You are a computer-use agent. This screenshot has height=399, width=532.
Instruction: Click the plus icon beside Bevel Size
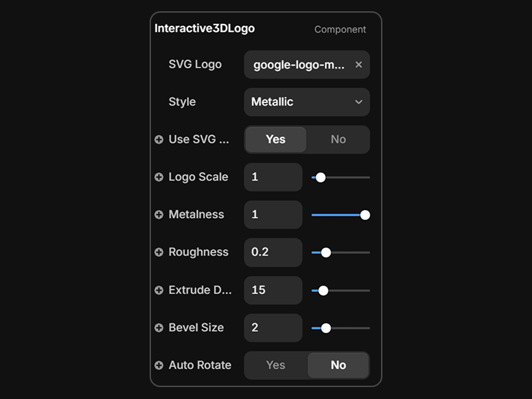159,328
